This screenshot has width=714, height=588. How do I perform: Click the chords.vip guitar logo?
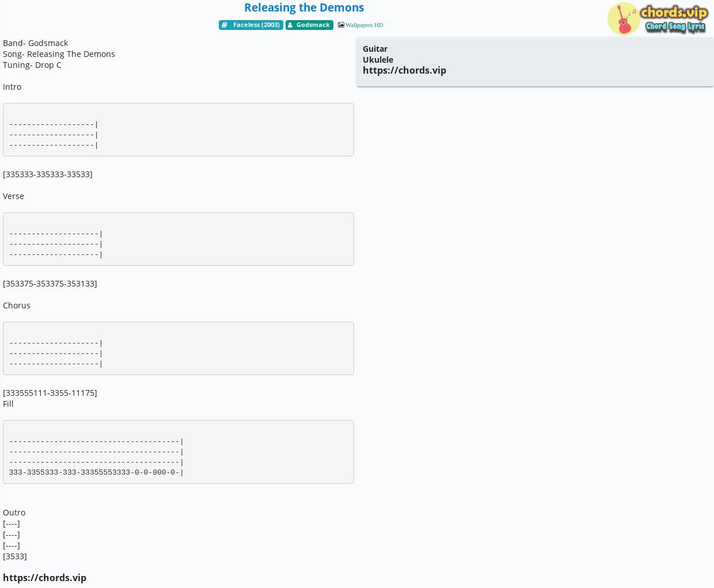[658, 18]
